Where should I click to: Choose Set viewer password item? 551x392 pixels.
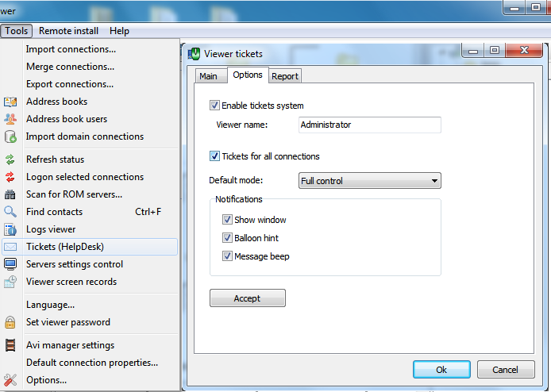click(90, 322)
